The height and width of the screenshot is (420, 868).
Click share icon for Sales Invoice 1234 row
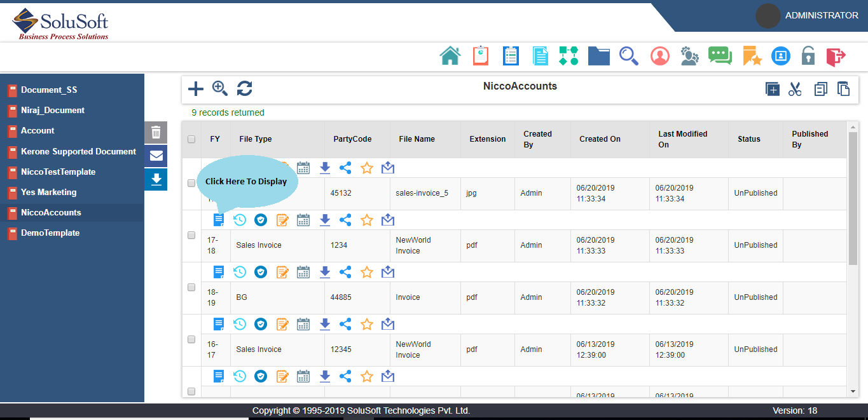pyautogui.click(x=345, y=220)
